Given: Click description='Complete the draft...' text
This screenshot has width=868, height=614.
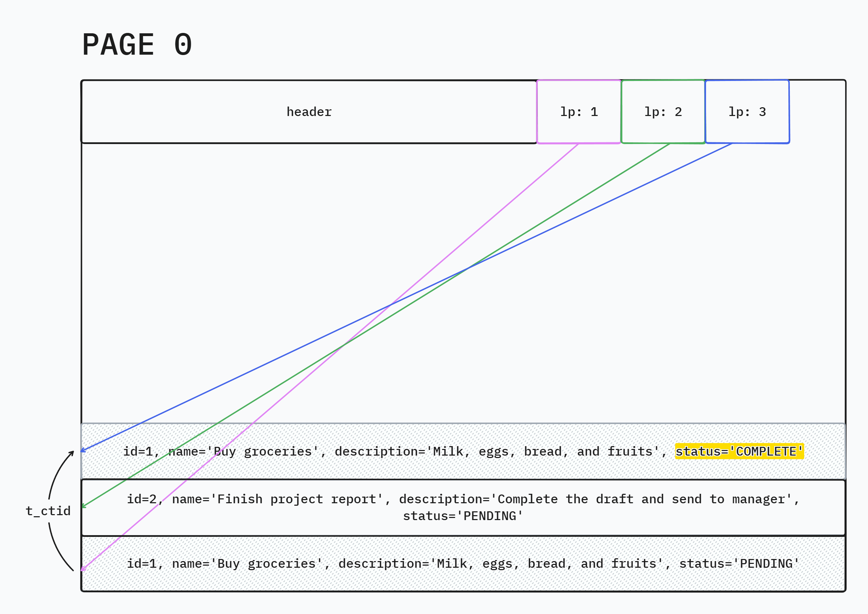Looking at the screenshot, I should (596, 499).
